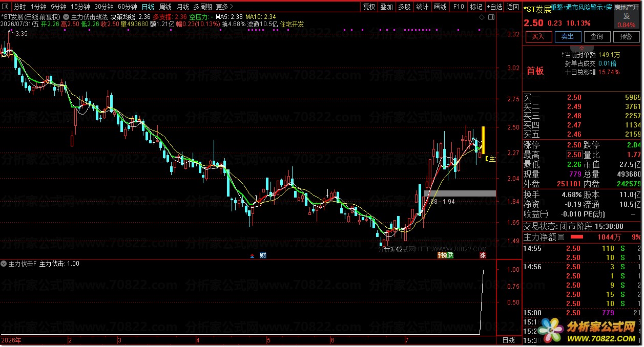The image size is (644, 347).
Task: Click the yellow latest candlestick bar
Action: (483, 140)
